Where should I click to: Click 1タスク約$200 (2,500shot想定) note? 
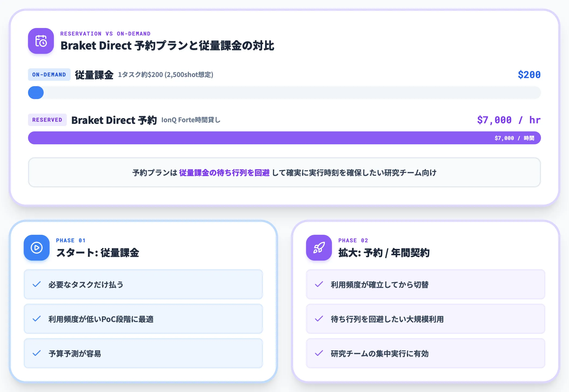click(x=165, y=75)
